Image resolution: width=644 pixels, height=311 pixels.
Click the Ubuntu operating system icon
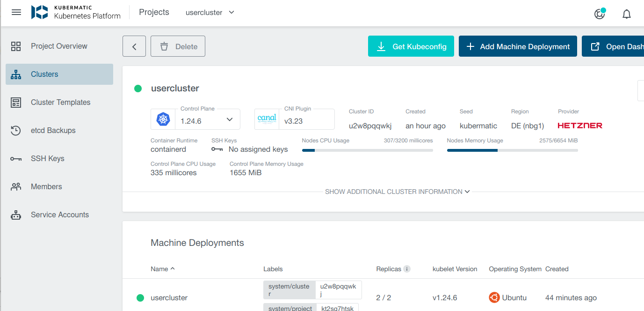click(x=494, y=297)
